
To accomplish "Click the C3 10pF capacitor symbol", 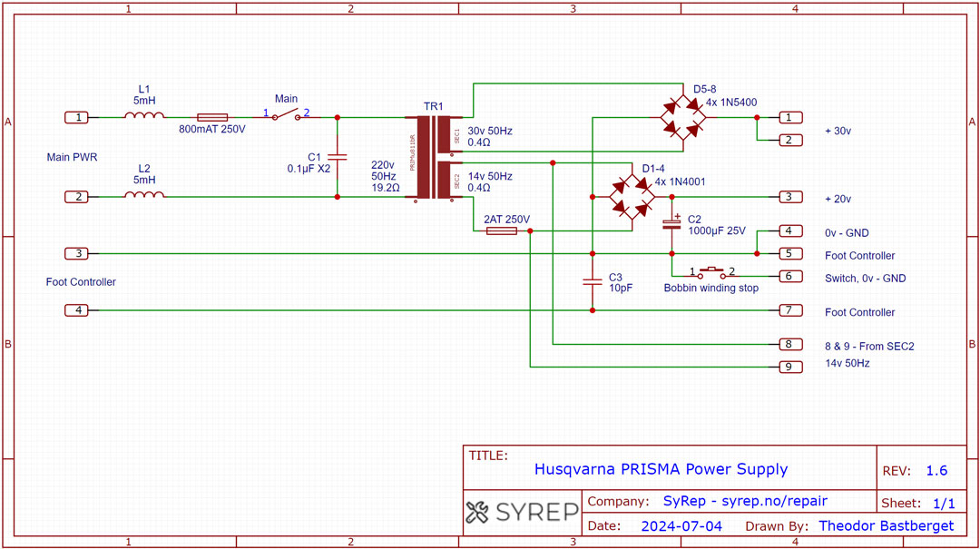I will (593, 282).
